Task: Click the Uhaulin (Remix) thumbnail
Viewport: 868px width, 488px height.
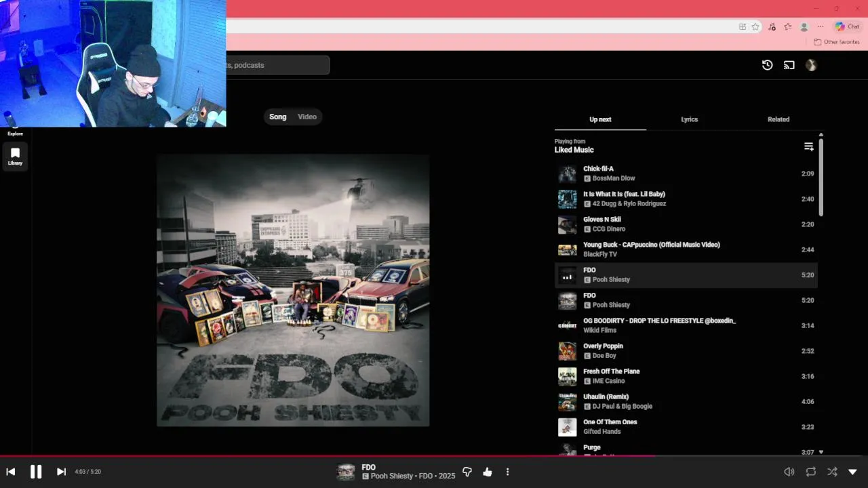Action: tap(568, 401)
